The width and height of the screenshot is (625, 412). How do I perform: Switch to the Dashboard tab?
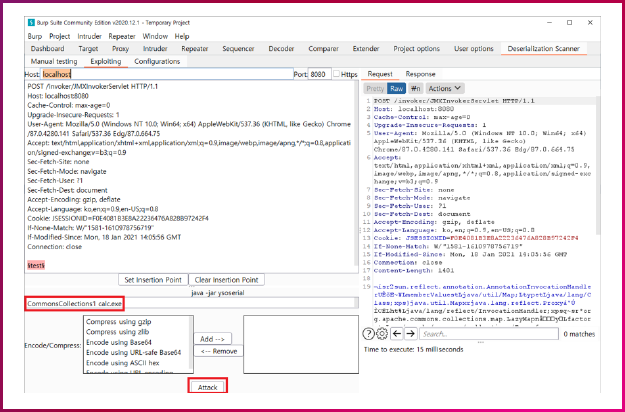tap(47, 49)
